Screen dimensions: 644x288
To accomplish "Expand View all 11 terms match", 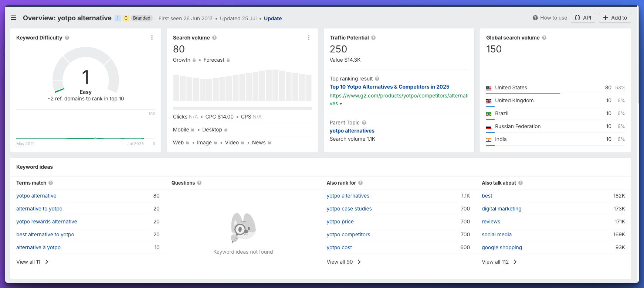I will coord(33,262).
